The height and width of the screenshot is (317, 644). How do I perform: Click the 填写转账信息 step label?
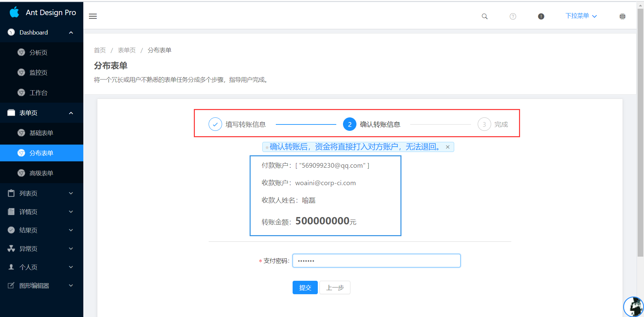pos(246,124)
